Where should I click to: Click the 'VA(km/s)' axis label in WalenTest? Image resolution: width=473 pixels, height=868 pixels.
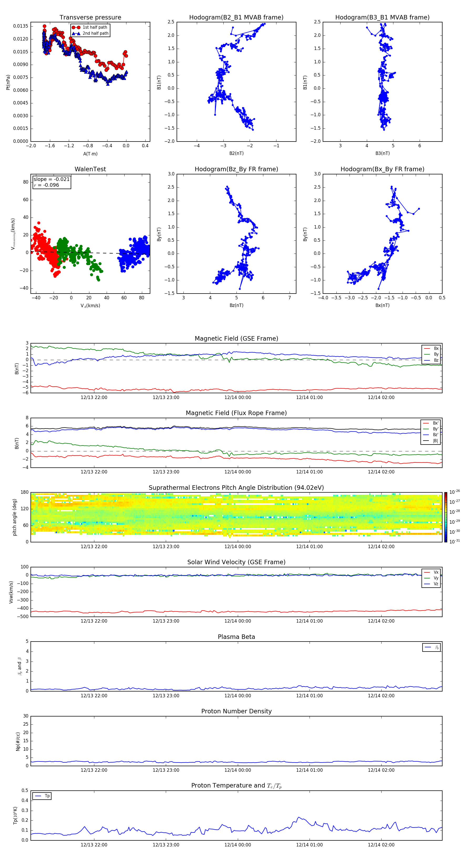tap(90, 306)
